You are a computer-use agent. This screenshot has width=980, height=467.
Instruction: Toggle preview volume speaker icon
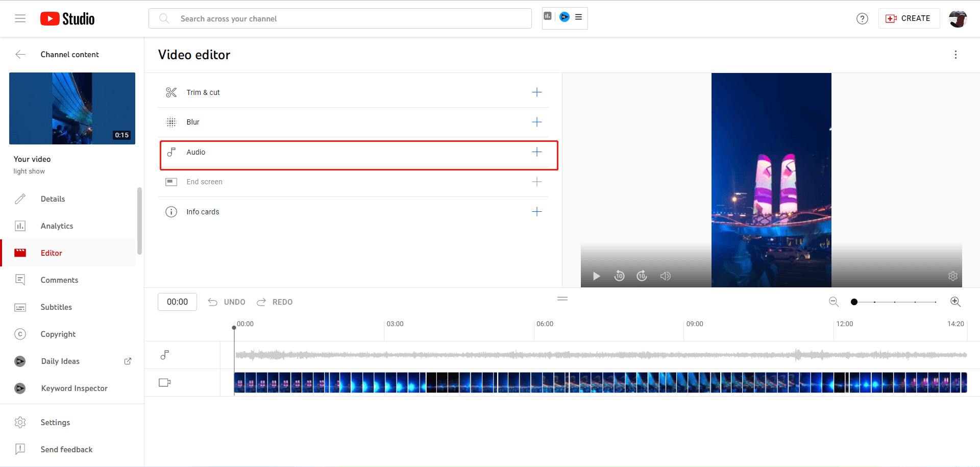[665, 276]
